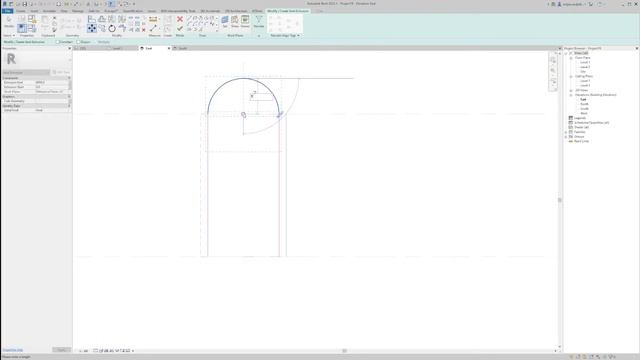Expand the Families tree node
This screenshot has width=640, height=360.
tap(566, 132)
